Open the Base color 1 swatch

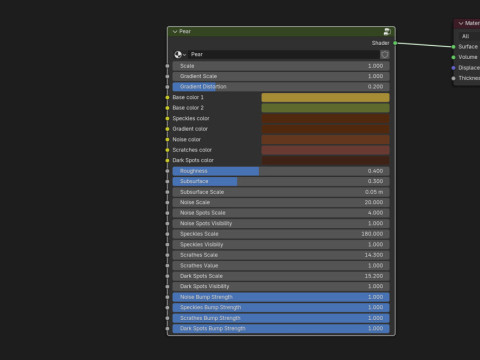pos(325,97)
